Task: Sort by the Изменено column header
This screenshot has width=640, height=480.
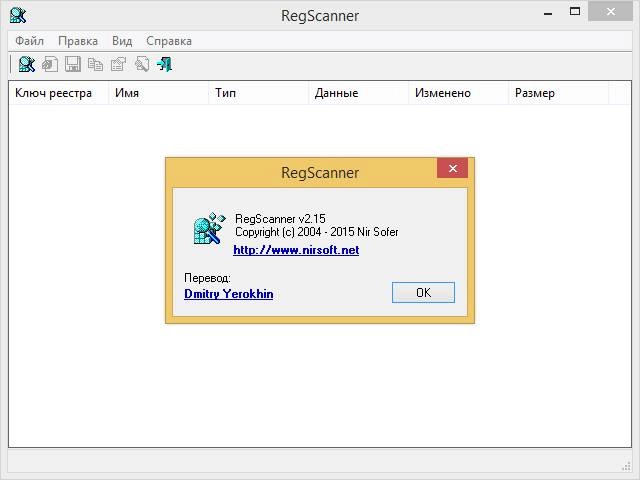Action: click(458, 93)
